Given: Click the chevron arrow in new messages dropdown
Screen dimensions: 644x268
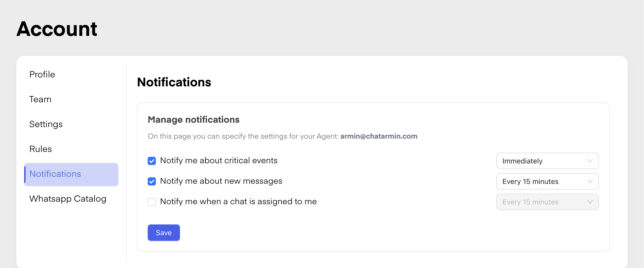Looking at the screenshot, I should coord(590,181).
